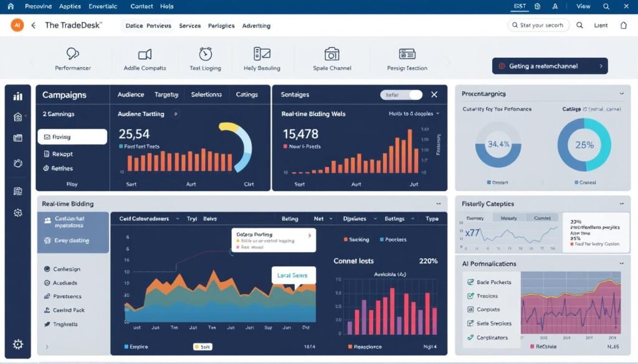Viewport: 638px width, 364px height.
Task: Click the yellow legend swatch below the bidding chart
Action: click(x=198, y=347)
